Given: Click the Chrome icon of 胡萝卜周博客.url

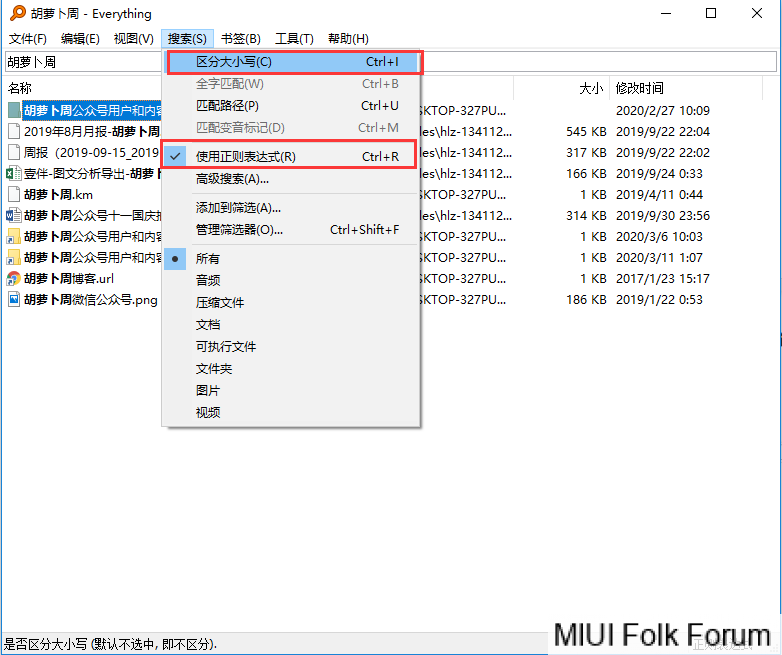Looking at the screenshot, I should pyautogui.click(x=14, y=279).
